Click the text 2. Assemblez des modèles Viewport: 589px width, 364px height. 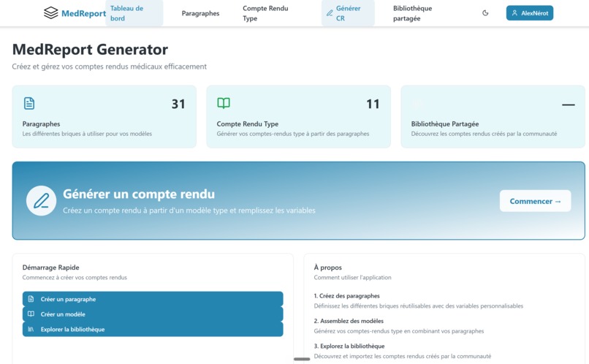click(x=349, y=321)
